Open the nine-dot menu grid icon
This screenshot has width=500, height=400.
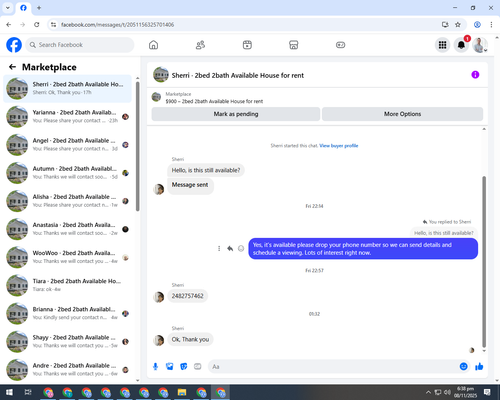coord(442,45)
